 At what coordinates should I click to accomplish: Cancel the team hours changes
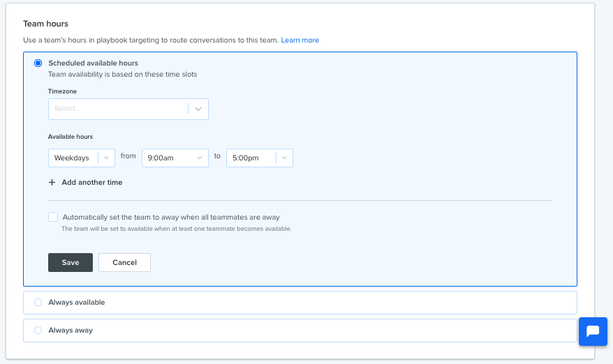click(x=124, y=262)
